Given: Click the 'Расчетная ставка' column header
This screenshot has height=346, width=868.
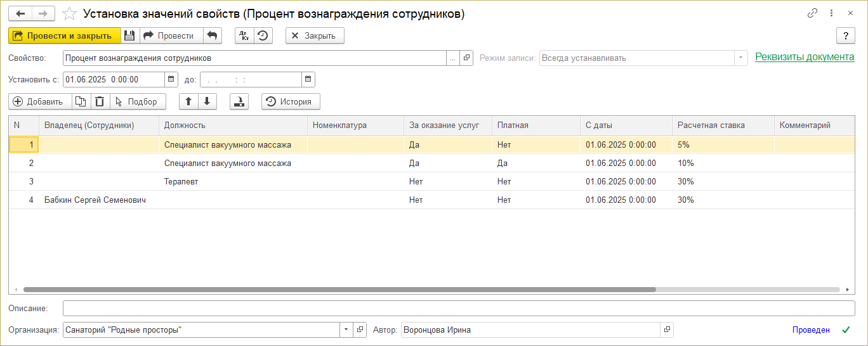Looking at the screenshot, I should (x=711, y=125).
